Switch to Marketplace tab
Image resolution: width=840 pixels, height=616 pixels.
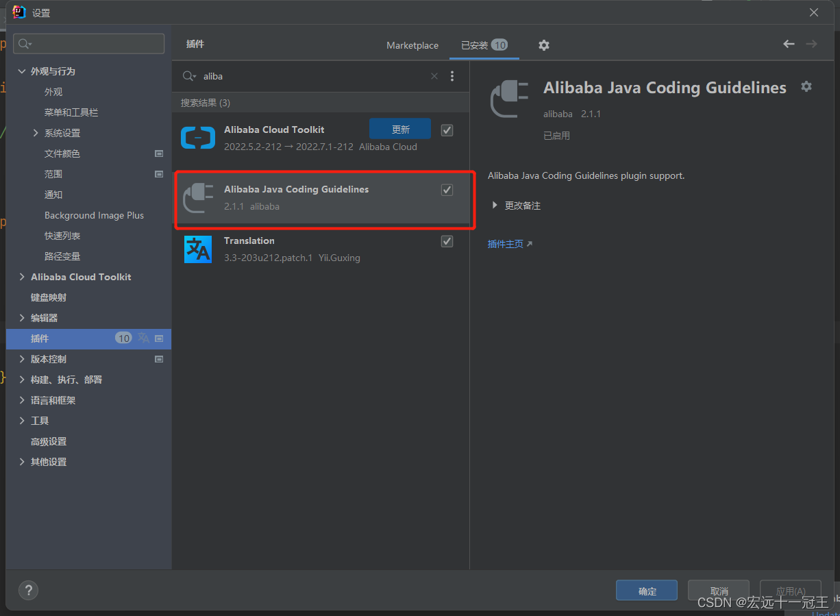pos(412,45)
